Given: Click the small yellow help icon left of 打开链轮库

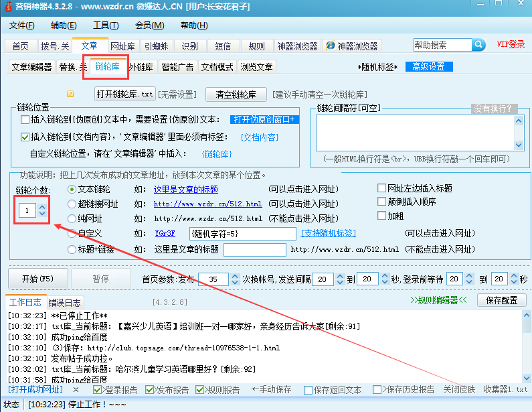Looking at the screenshot, I should tap(70, 94).
